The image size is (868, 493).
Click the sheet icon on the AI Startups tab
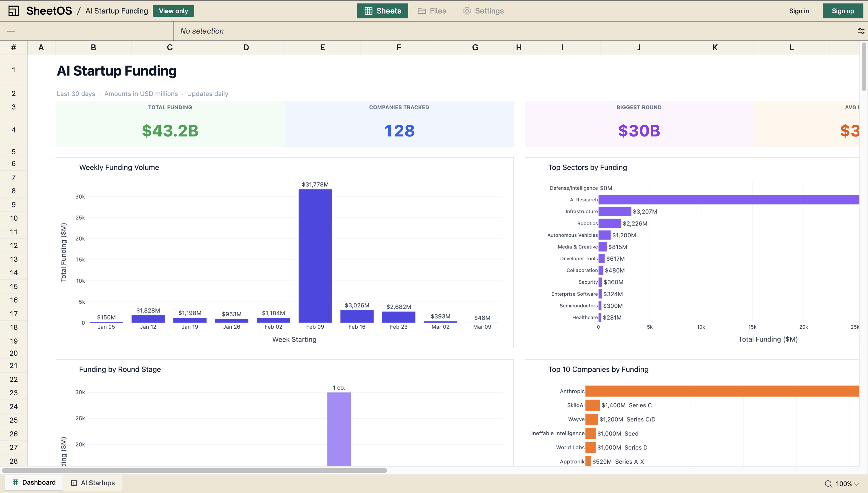[74, 483]
